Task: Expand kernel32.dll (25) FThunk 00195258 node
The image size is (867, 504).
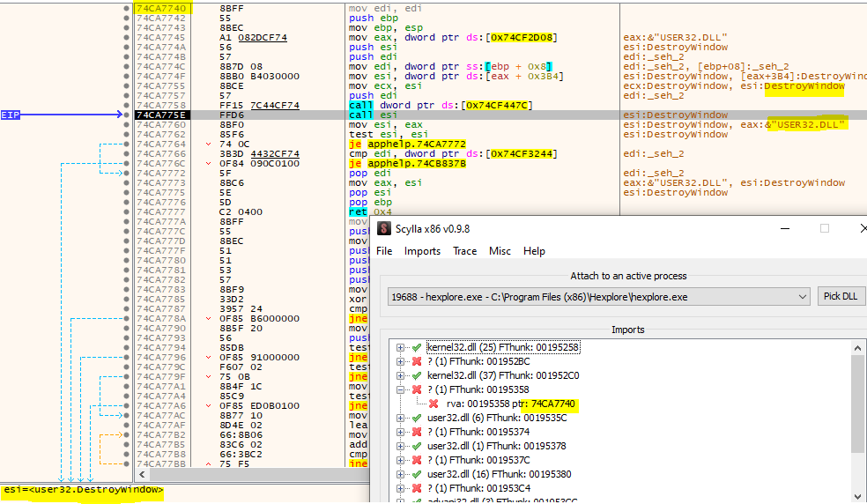Action: (x=400, y=347)
